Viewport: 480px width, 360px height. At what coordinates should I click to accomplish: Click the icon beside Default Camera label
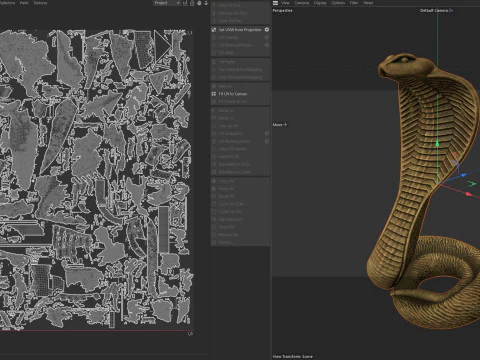451,10
